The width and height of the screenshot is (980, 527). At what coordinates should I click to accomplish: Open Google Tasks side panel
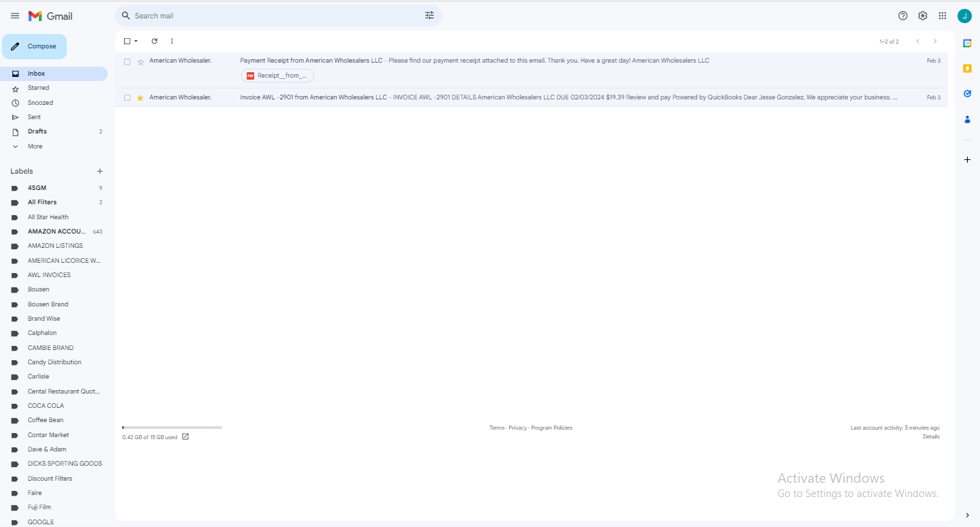(967, 93)
